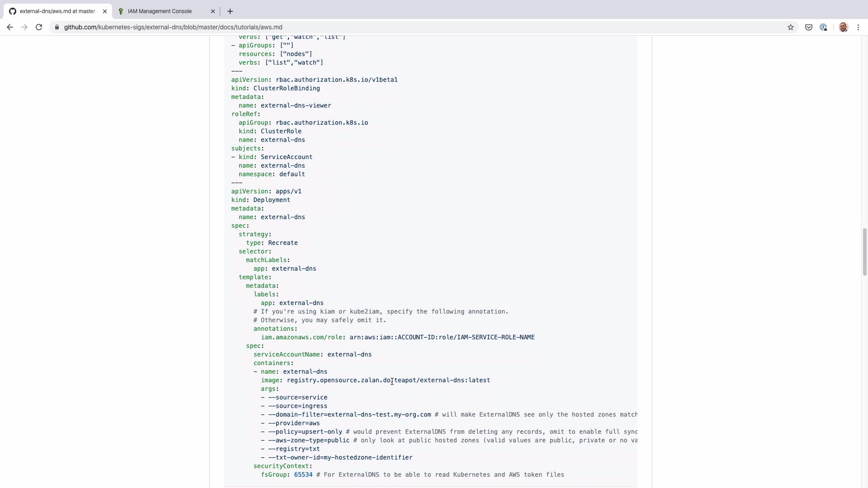Screen dimensions: 868x488
Task: Close the external-dns/aws.md tab
Action: click(105, 11)
